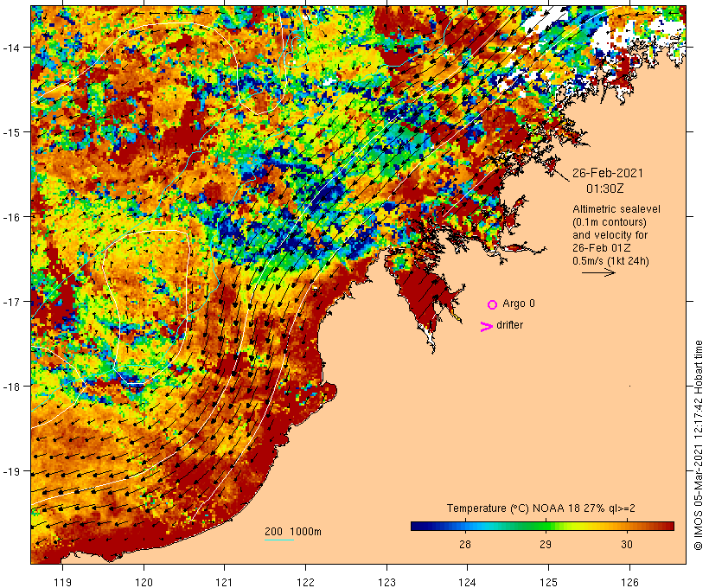The image size is (709, 588).
Task: Click the magenta drifter legend arrow symbol
Action: (x=487, y=327)
